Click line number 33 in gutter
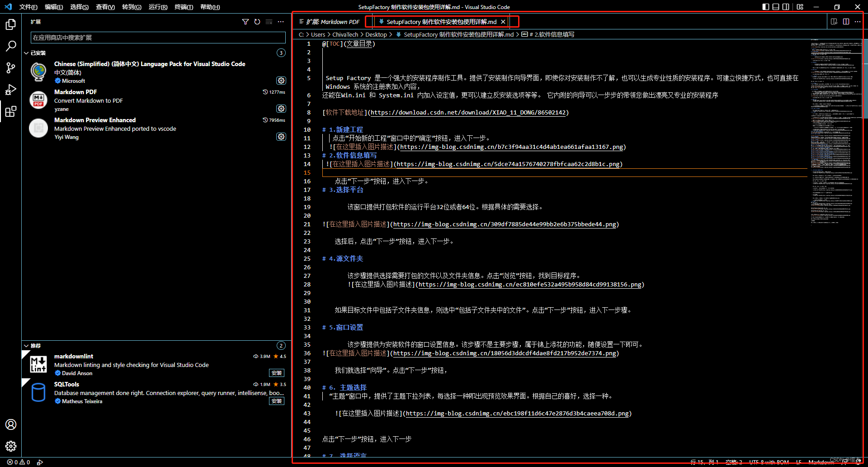Image resolution: width=868 pixels, height=467 pixels. [307, 328]
